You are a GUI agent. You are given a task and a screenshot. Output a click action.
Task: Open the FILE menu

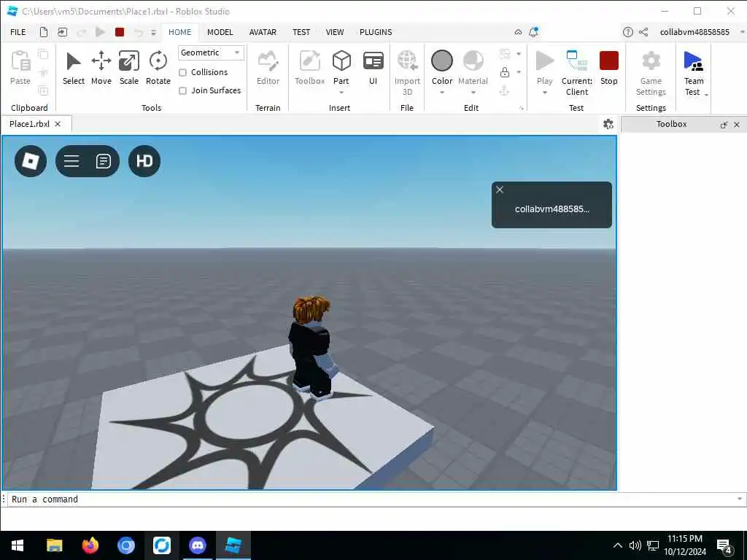[18, 32]
